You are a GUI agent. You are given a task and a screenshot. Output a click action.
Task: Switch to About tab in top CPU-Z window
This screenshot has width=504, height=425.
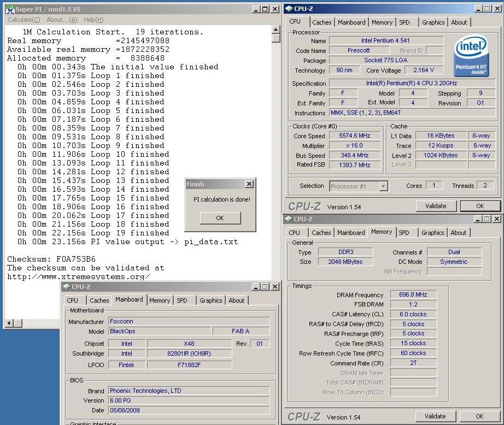(459, 22)
